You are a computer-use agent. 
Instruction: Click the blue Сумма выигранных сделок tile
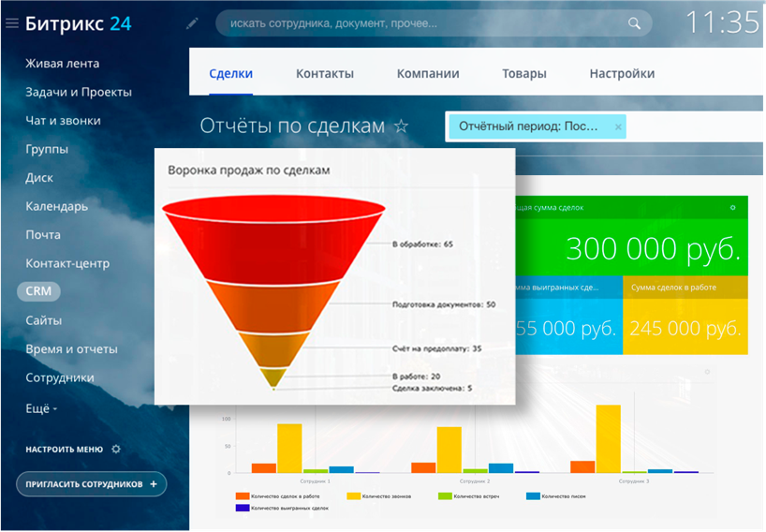click(x=569, y=318)
